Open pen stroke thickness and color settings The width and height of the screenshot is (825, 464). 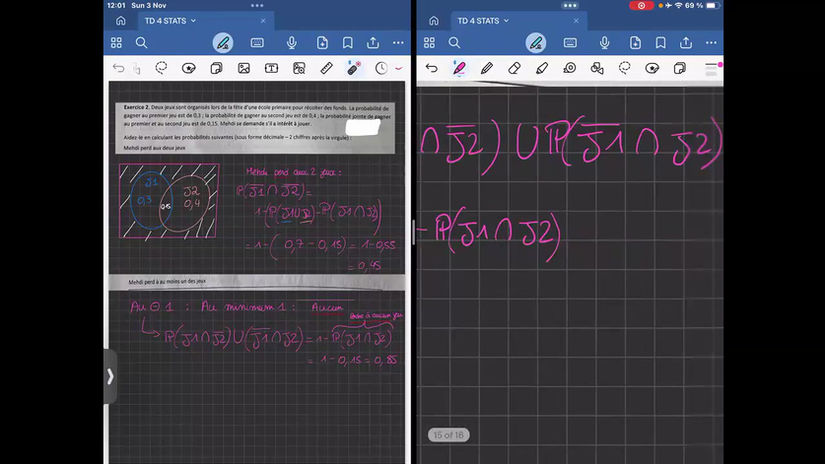pos(712,69)
